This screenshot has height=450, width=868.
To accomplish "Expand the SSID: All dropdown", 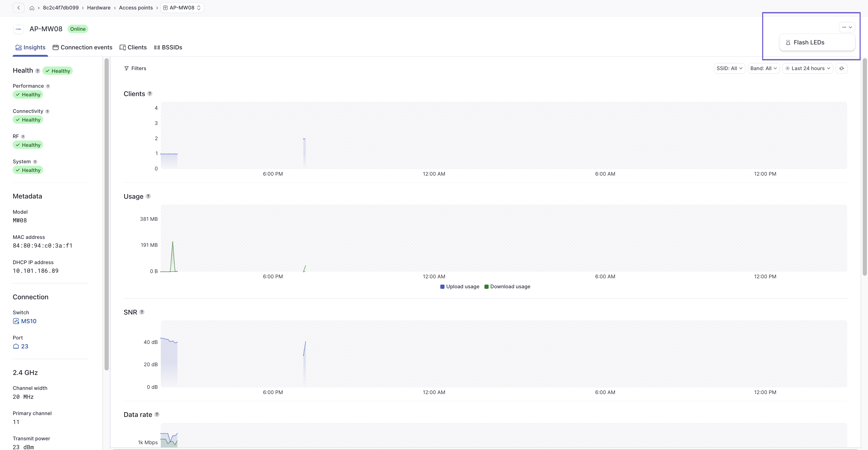I will tap(730, 68).
